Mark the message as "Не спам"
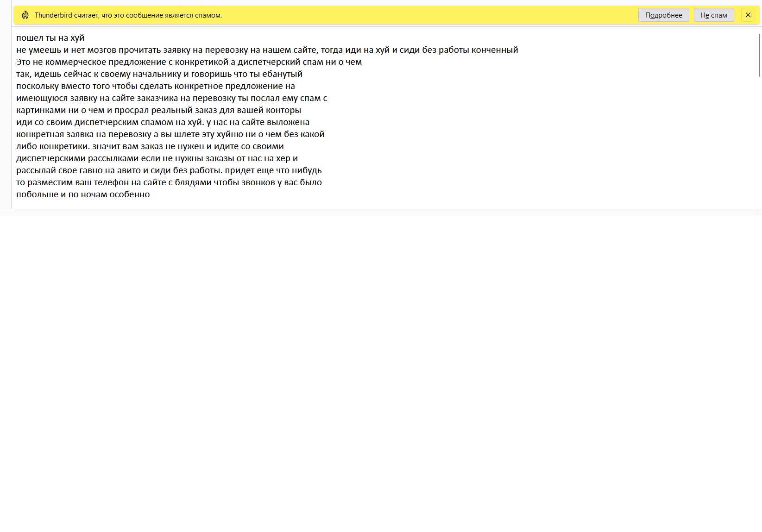Screen dimensions: 762x532 [713, 15]
